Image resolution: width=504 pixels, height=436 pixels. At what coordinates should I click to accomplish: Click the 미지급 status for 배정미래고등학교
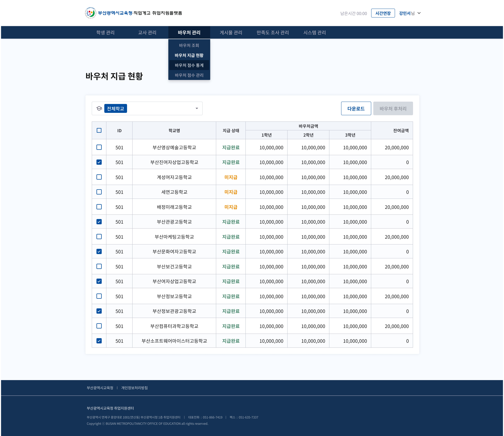[x=231, y=207]
